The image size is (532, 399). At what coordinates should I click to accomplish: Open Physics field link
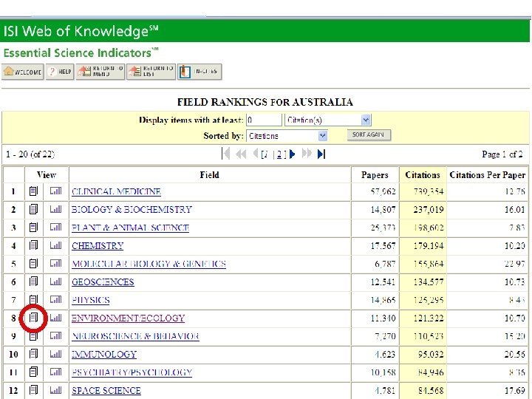click(x=91, y=300)
